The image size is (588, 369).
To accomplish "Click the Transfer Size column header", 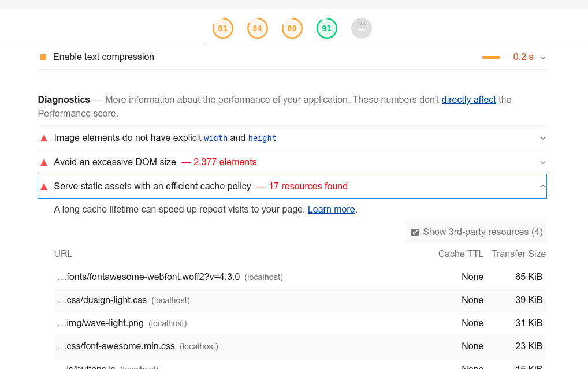I will (x=518, y=254).
